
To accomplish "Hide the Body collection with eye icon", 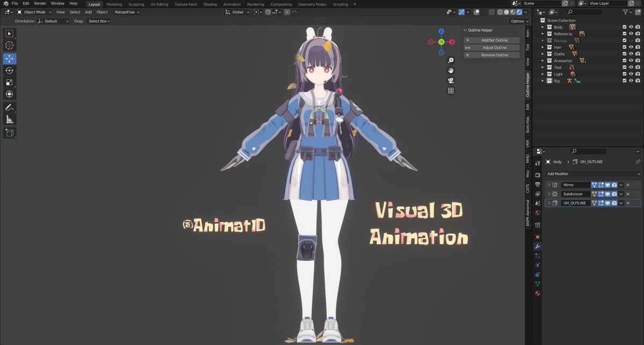I will 631,27.
